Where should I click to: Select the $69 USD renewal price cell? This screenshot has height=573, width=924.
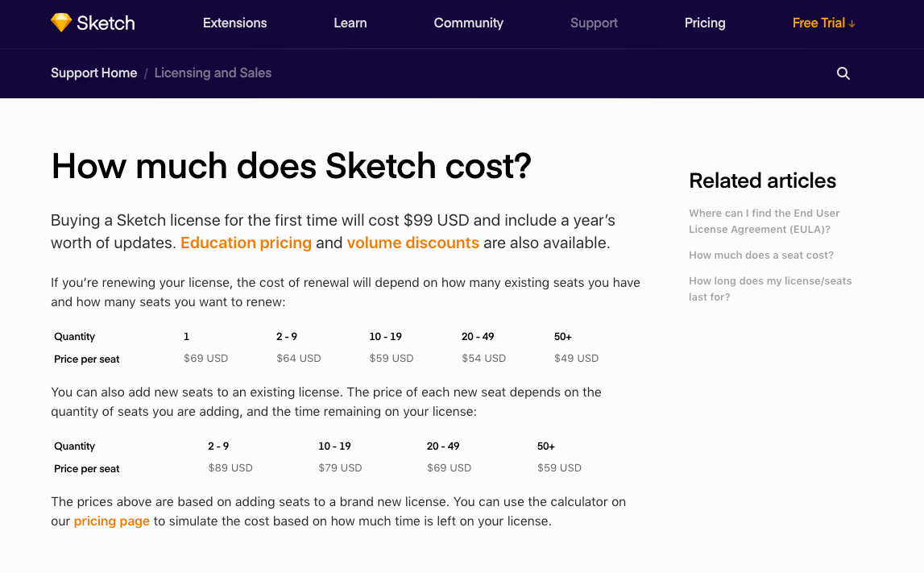[205, 359]
